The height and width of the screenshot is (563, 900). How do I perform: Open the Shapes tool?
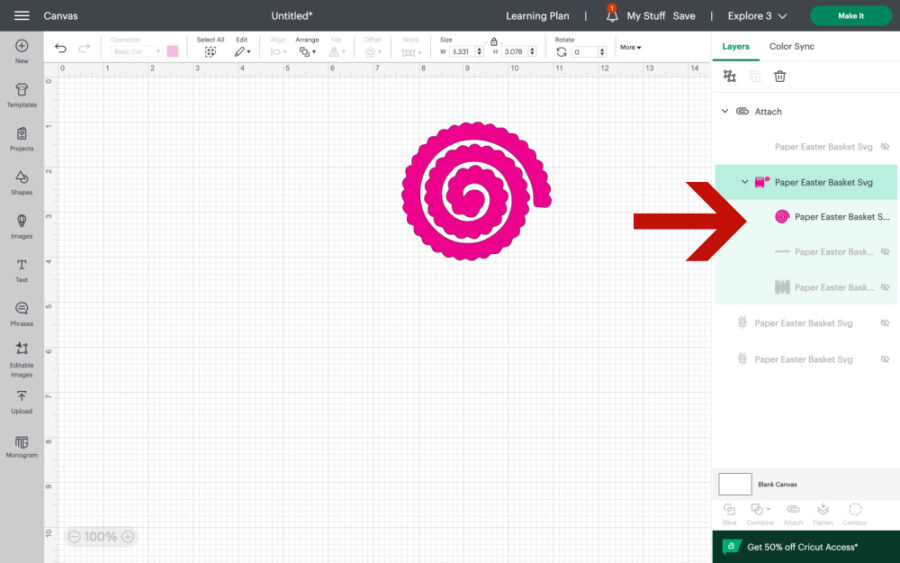(21, 182)
